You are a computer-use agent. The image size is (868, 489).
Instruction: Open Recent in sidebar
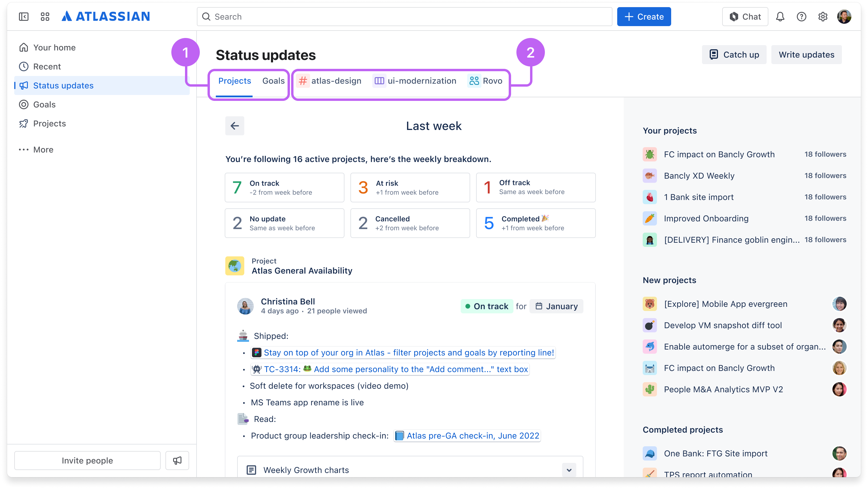(102, 66)
